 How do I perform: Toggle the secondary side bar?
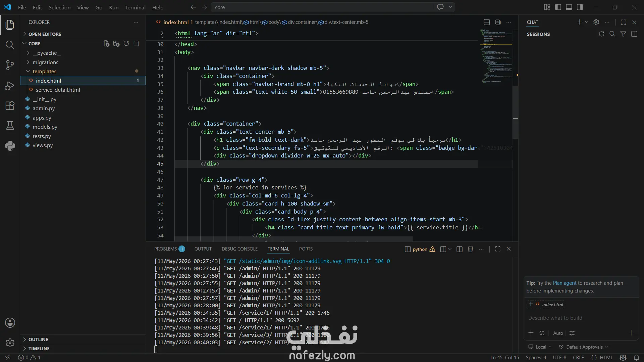click(x=580, y=7)
